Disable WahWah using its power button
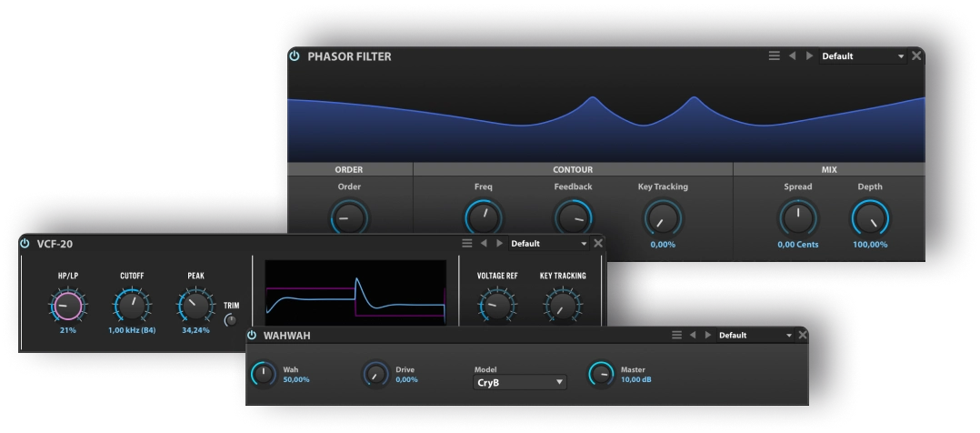Viewport: 980px width, 433px height. pyautogui.click(x=252, y=335)
